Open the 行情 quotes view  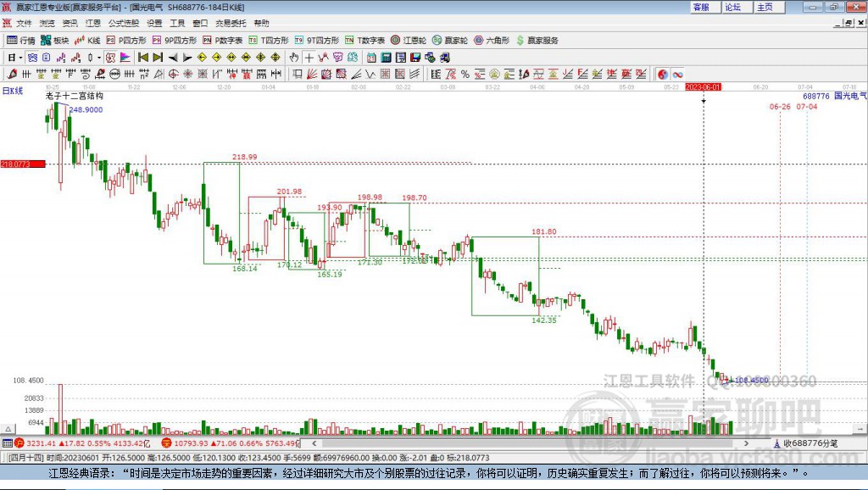click(20, 41)
